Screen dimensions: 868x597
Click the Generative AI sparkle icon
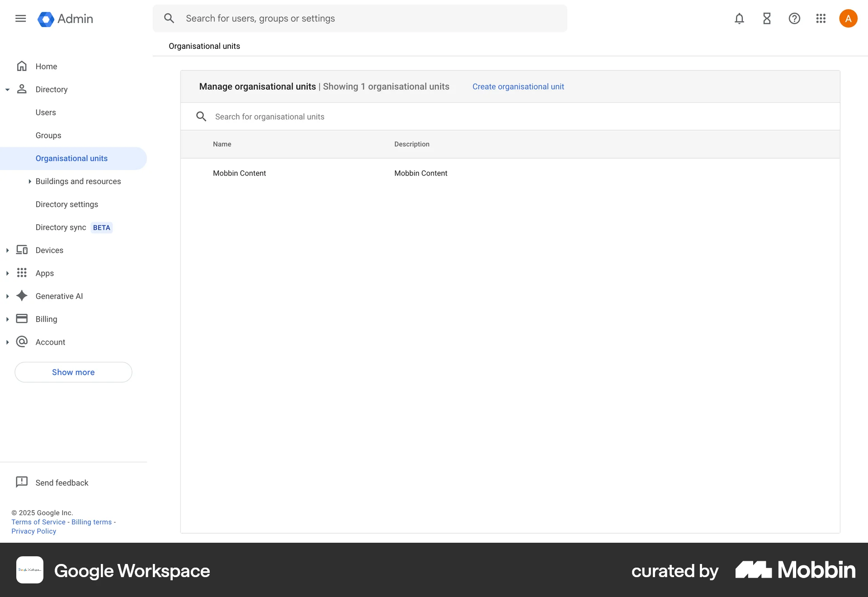click(22, 296)
